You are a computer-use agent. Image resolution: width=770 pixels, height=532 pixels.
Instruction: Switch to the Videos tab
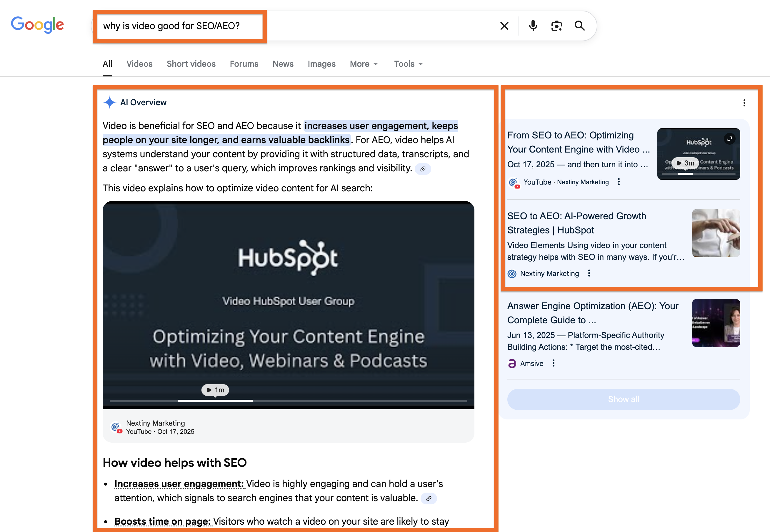click(x=139, y=64)
